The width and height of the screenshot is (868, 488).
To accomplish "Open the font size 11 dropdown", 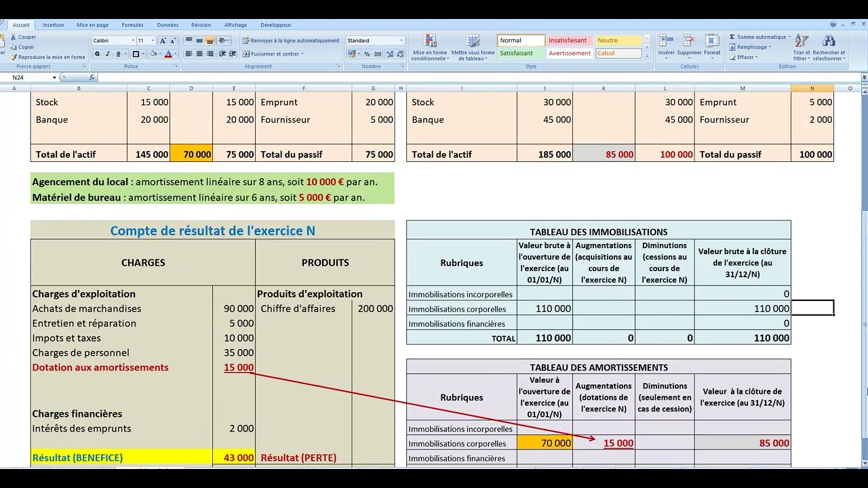I will [x=153, y=41].
